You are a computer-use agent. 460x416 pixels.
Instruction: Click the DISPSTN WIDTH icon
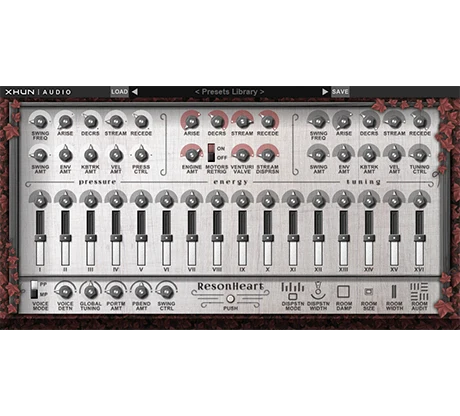coord(318,291)
